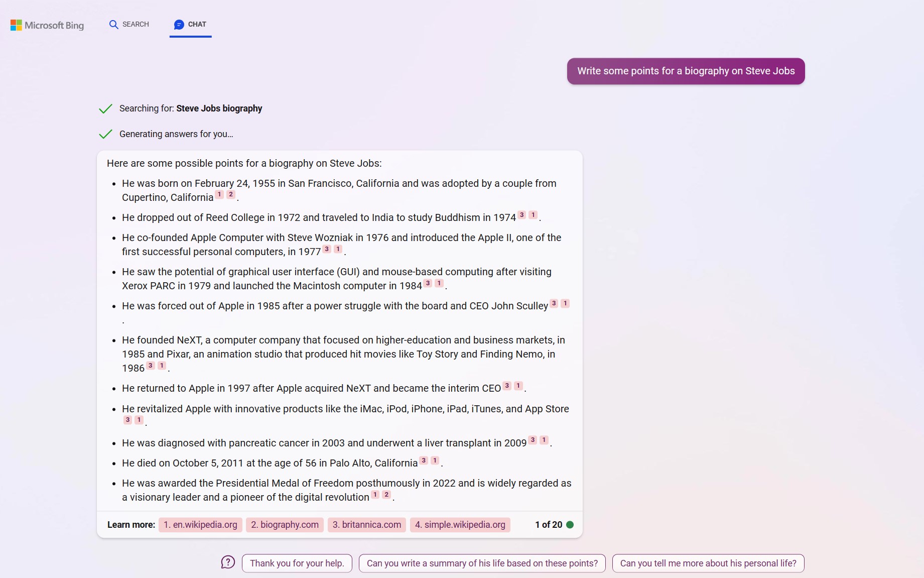Click the bullet about Presidential Medal of Freedom
924x578 pixels.
[x=347, y=490]
